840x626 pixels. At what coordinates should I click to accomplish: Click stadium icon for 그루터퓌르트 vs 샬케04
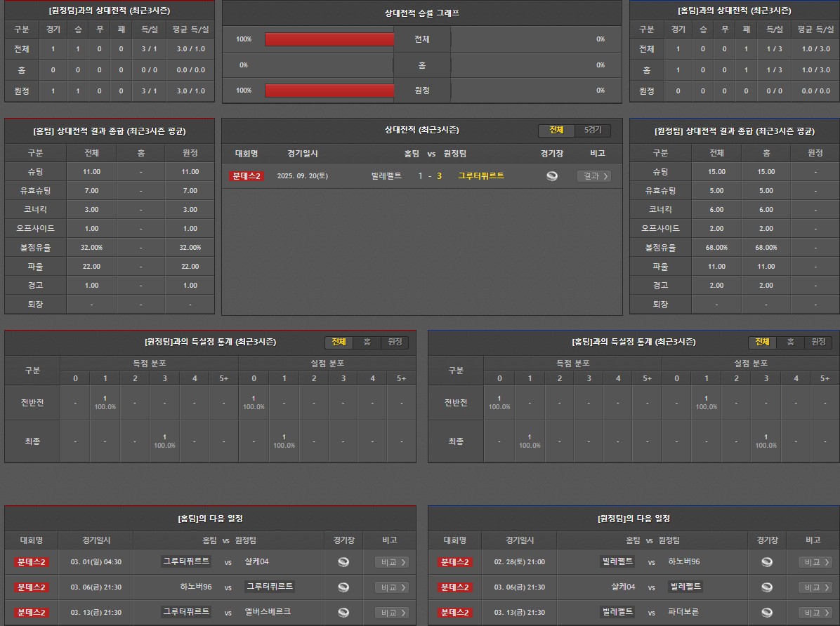pos(343,562)
